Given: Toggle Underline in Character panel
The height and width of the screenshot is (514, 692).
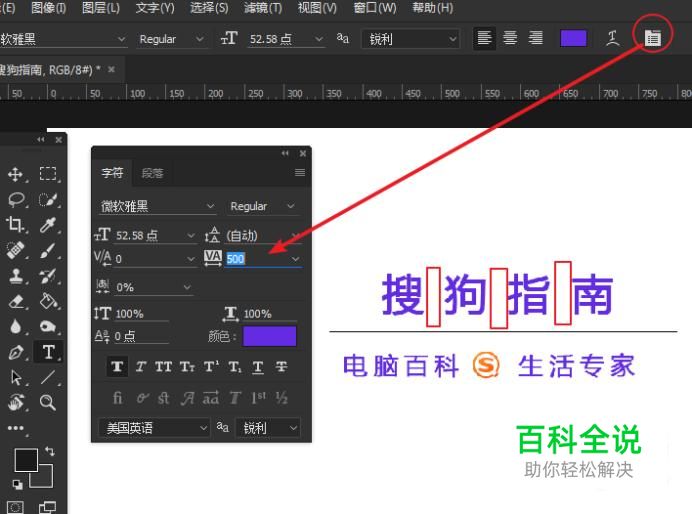Looking at the screenshot, I should [x=258, y=366].
